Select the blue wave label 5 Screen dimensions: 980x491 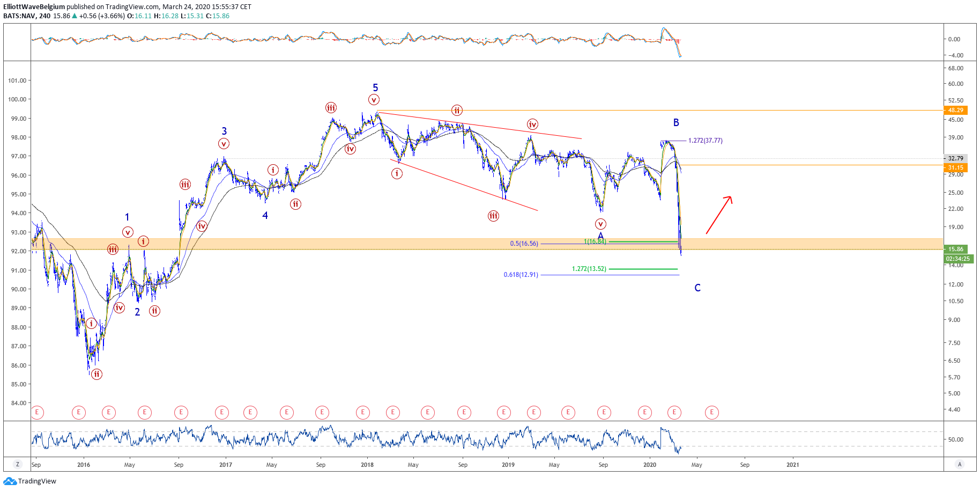[375, 87]
